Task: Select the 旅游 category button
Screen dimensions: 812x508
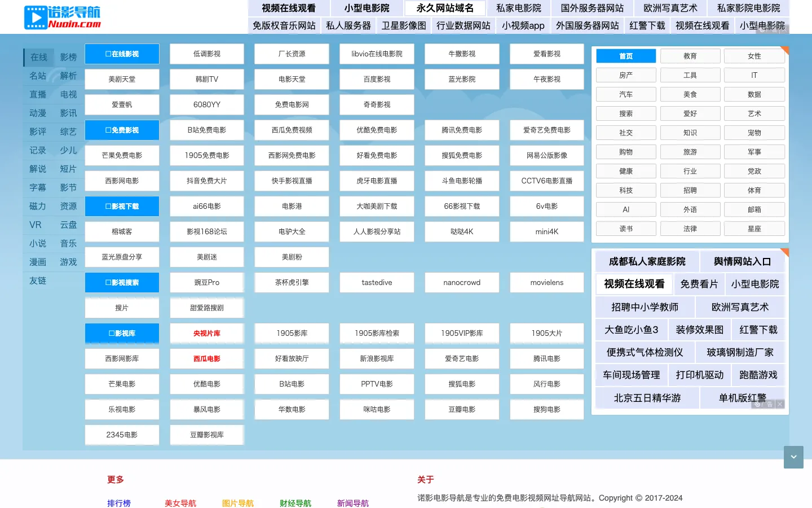Action: [690, 152]
